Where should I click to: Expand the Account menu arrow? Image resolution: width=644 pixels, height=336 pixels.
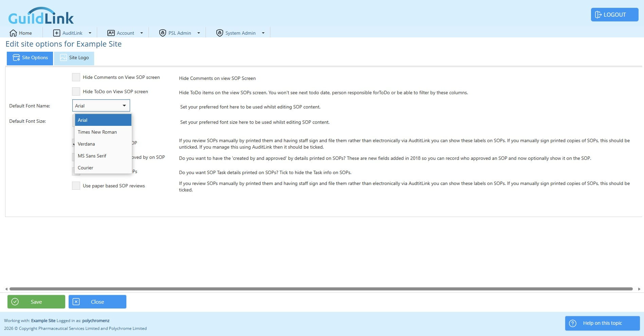click(x=142, y=33)
